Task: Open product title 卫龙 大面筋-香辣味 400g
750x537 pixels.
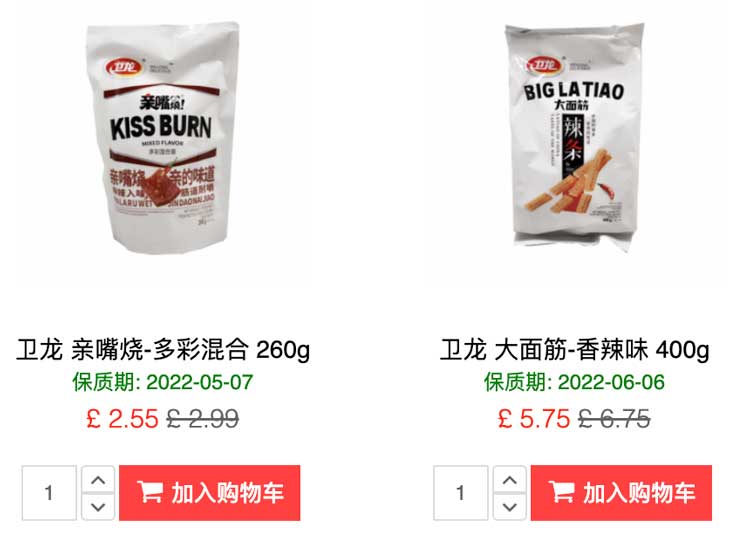Action: pos(574,350)
